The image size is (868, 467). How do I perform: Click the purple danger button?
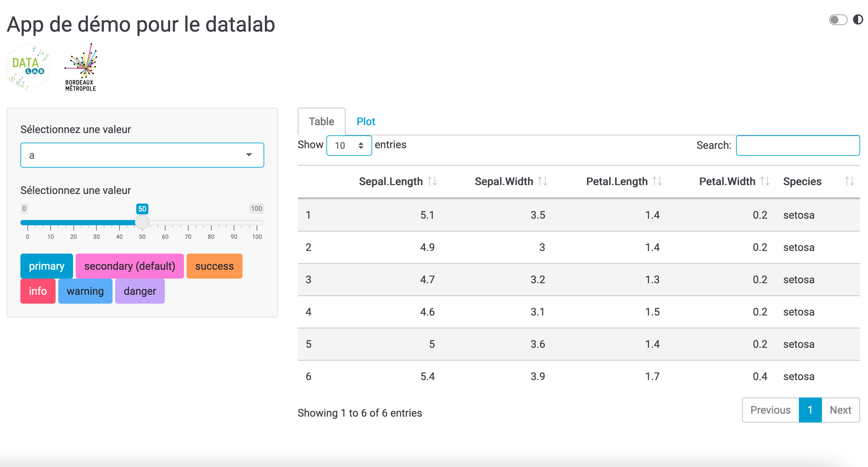click(x=140, y=291)
